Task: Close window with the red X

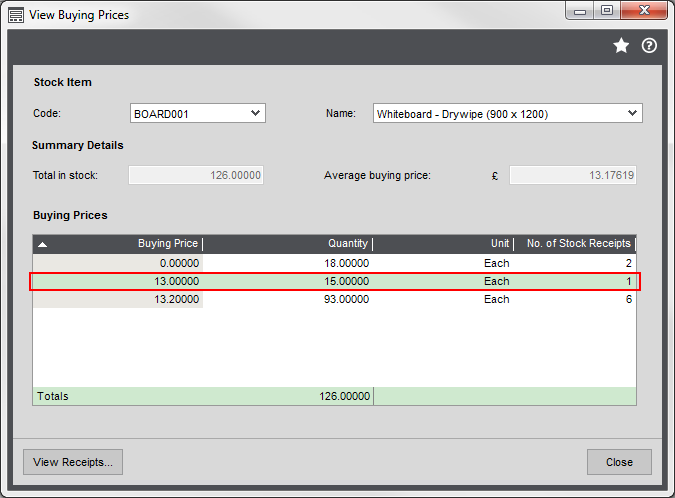Action: 644,11
